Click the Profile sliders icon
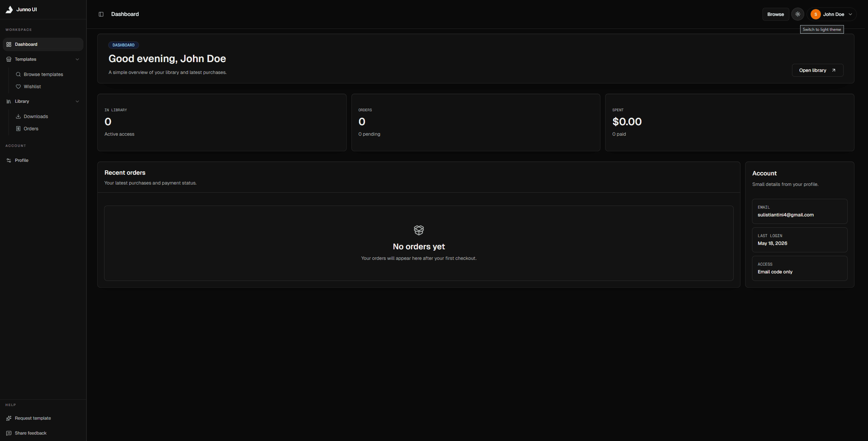 point(9,160)
